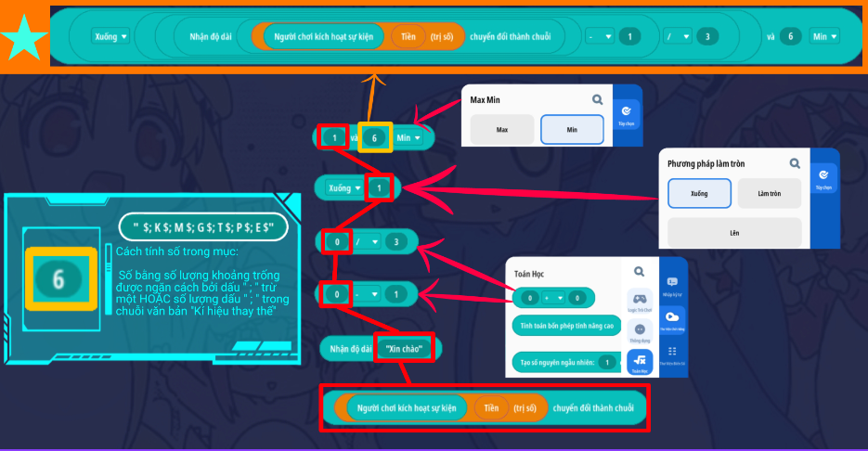The image size is (868, 451).
Task: Click the Nhập ký tự sidebar icon
Action: [x=673, y=283]
